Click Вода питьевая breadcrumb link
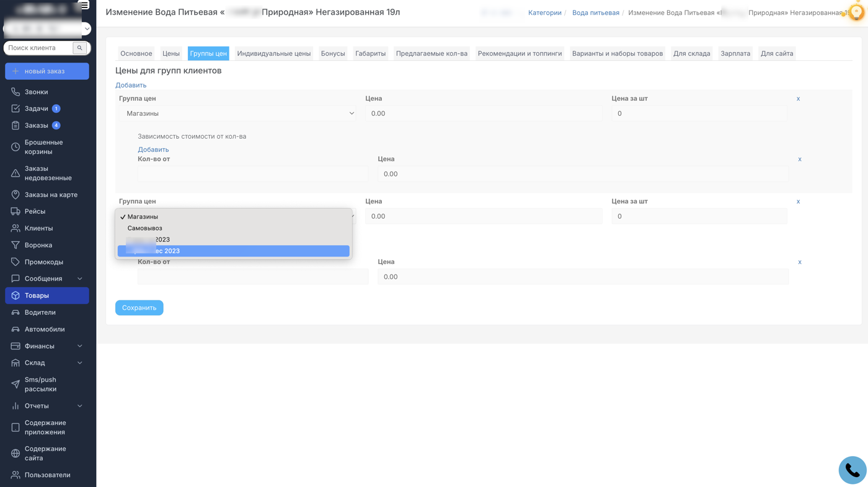The image size is (868, 487). [595, 12]
